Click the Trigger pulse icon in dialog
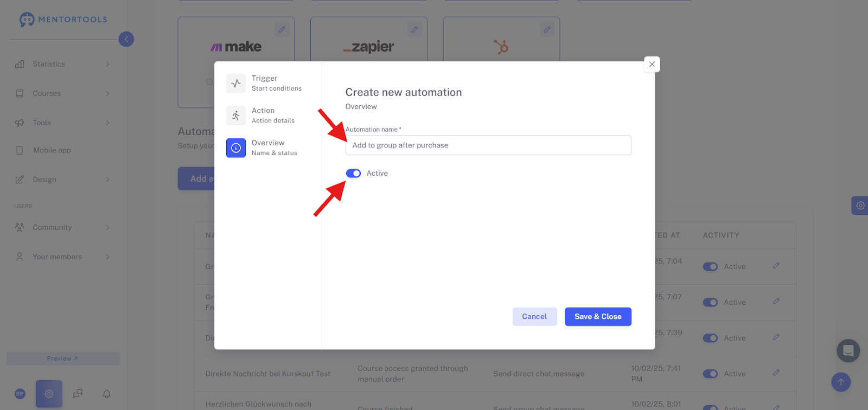868x410 pixels. coord(236,84)
